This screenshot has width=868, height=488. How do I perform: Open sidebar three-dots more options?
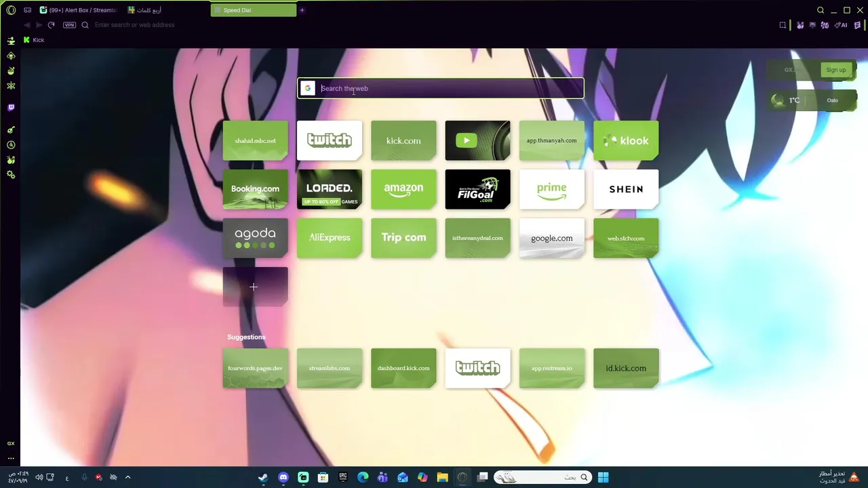11,458
